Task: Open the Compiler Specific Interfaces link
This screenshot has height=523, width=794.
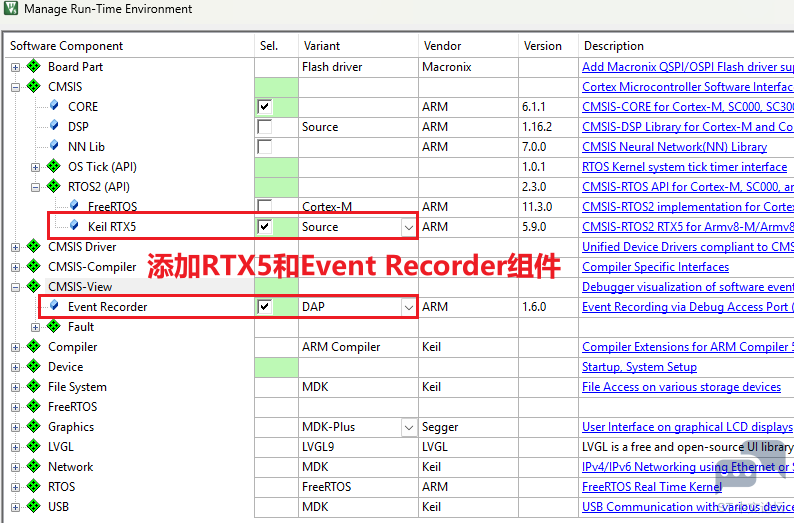Action: pyautogui.click(x=655, y=267)
